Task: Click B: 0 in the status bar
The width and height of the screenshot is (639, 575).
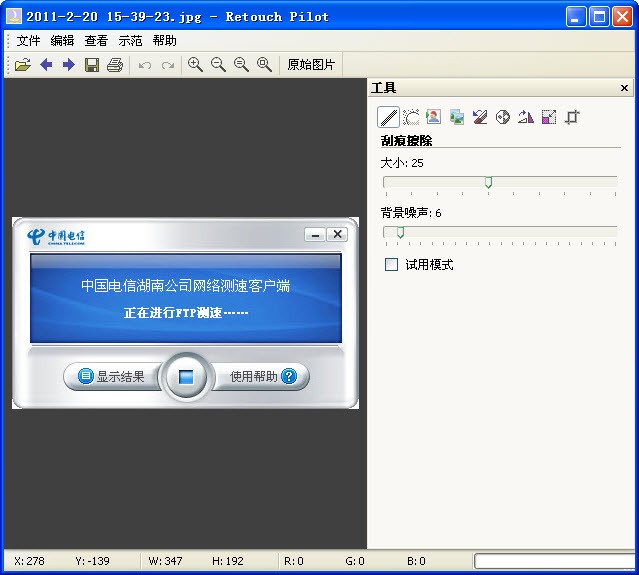Action: tap(416, 561)
